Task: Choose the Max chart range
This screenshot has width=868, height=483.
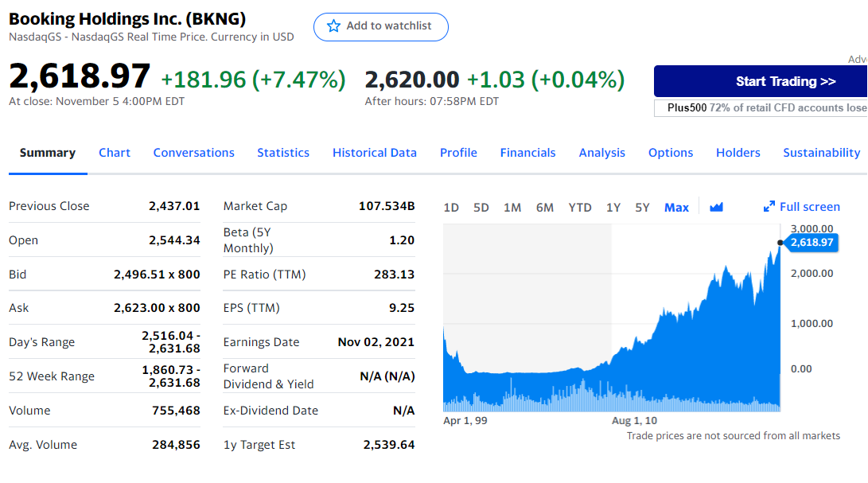Action: pyautogui.click(x=676, y=207)
